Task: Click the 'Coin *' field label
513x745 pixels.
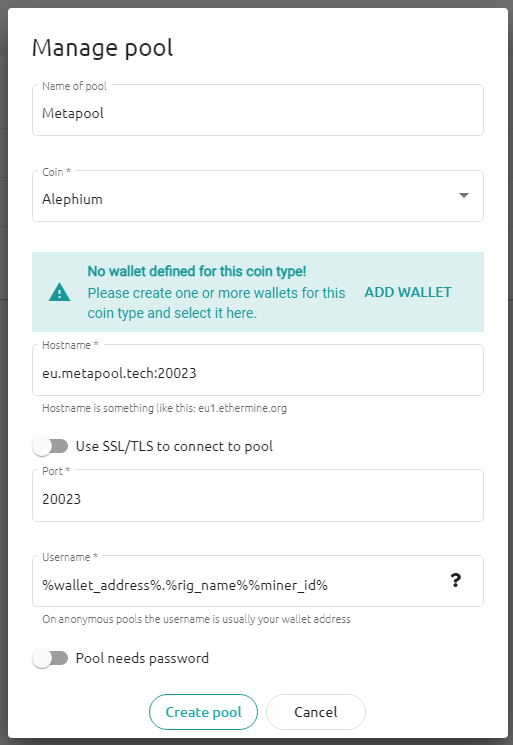Action: tap(57, 172)
